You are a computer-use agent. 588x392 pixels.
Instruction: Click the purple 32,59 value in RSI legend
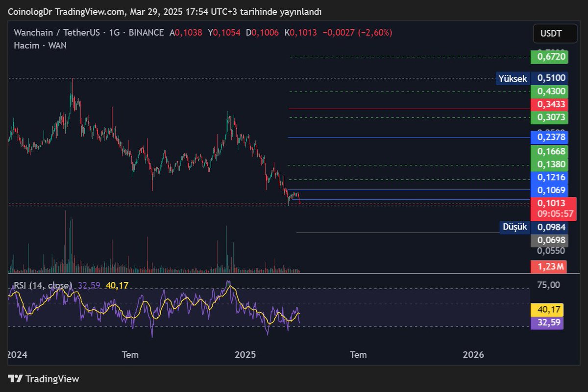pyautogui.click(x=89, y=285)
